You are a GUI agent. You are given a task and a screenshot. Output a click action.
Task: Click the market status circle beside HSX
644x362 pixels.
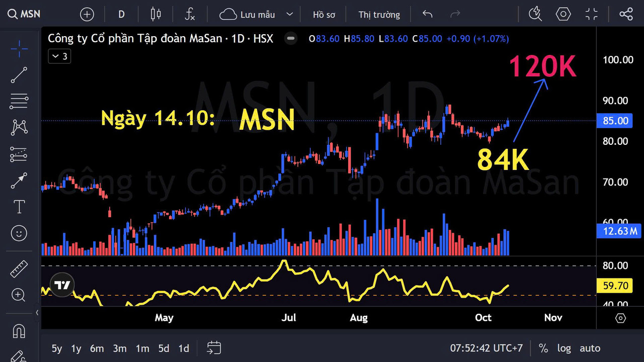tap(290, 39)
